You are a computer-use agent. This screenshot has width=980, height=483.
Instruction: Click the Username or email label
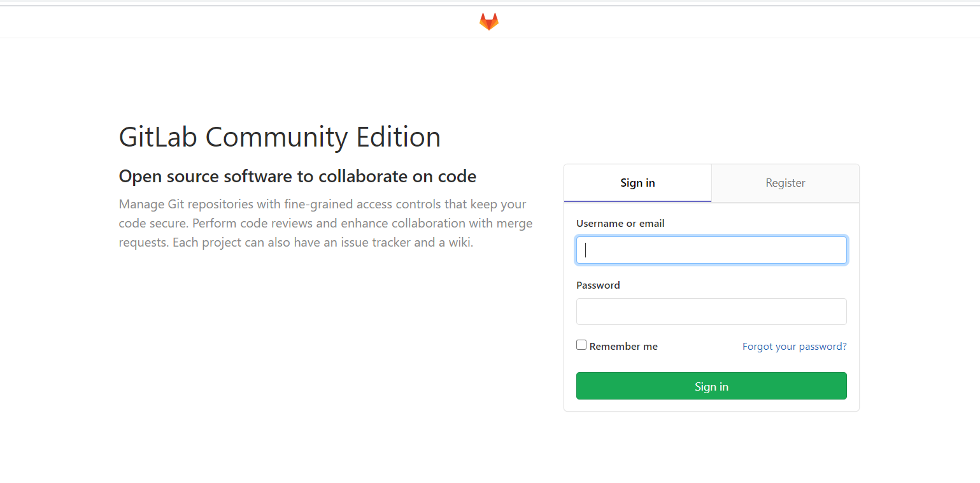tap(620, 223)
